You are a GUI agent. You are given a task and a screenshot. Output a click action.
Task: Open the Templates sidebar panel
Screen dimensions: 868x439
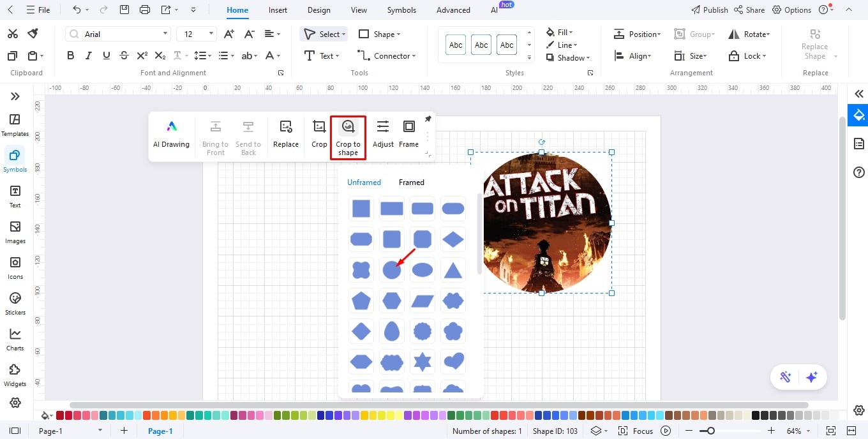[x=15, y=125]
